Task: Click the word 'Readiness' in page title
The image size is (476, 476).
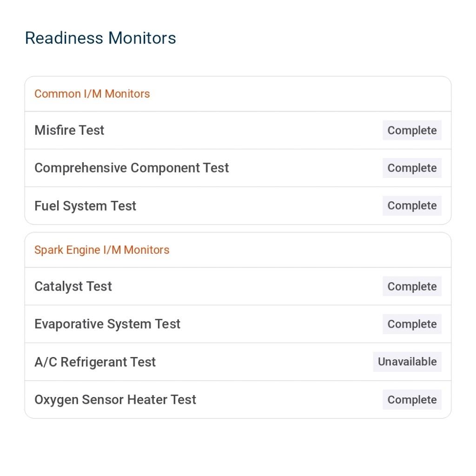Action: [64, 38]
